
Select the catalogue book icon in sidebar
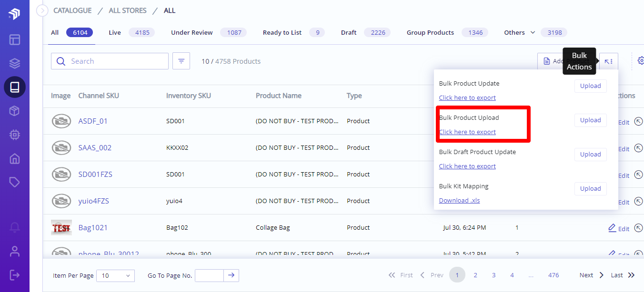(x=14, y=87)
